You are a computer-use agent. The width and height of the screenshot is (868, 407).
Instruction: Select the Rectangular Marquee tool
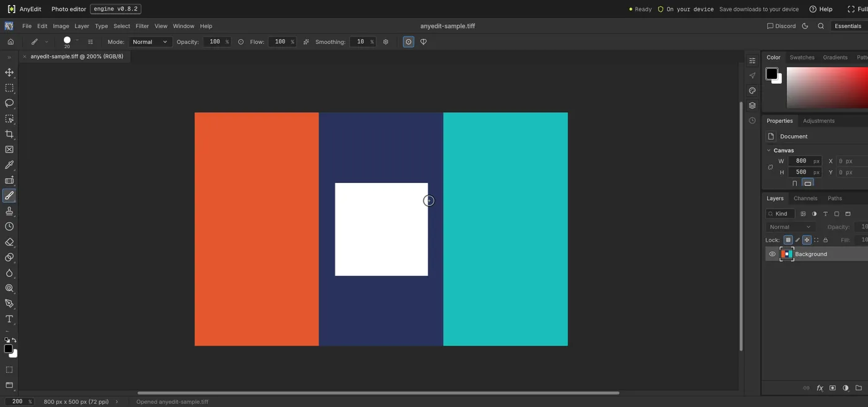click(x=9, y=88)
